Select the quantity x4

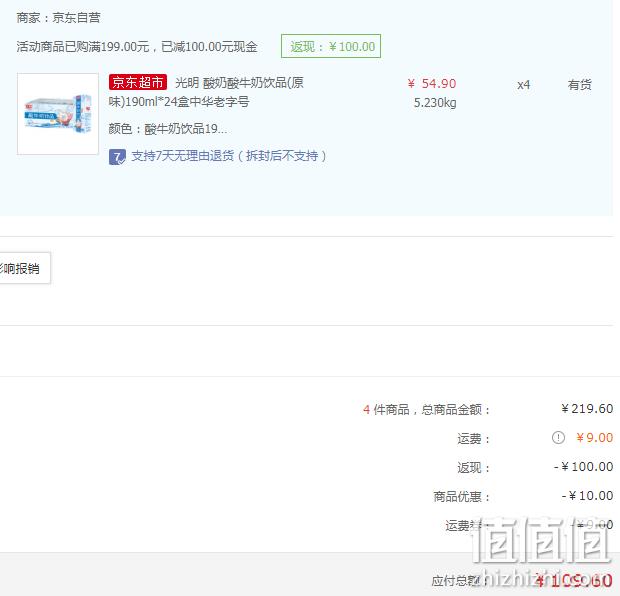524,85
